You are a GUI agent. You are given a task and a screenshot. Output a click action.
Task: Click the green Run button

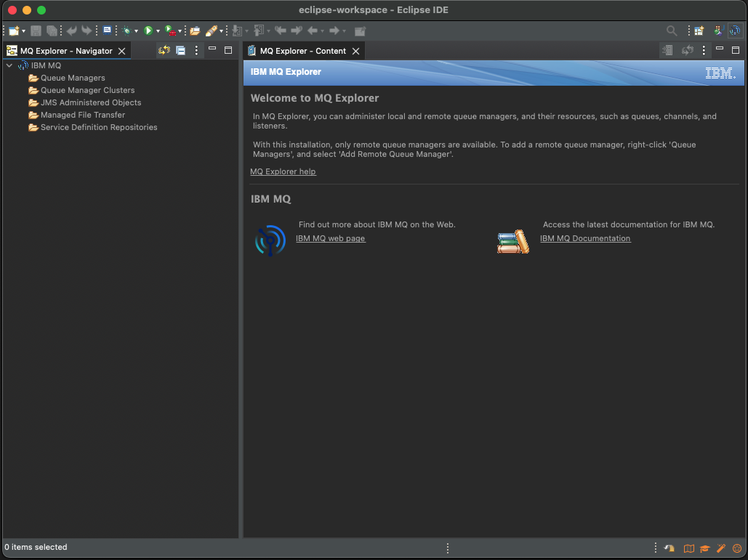click(148, 31)
